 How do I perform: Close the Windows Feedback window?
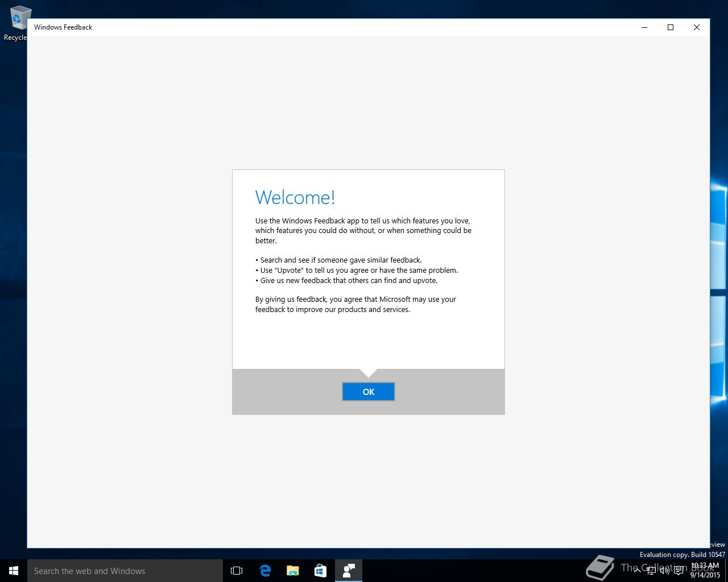click(697, 27)
